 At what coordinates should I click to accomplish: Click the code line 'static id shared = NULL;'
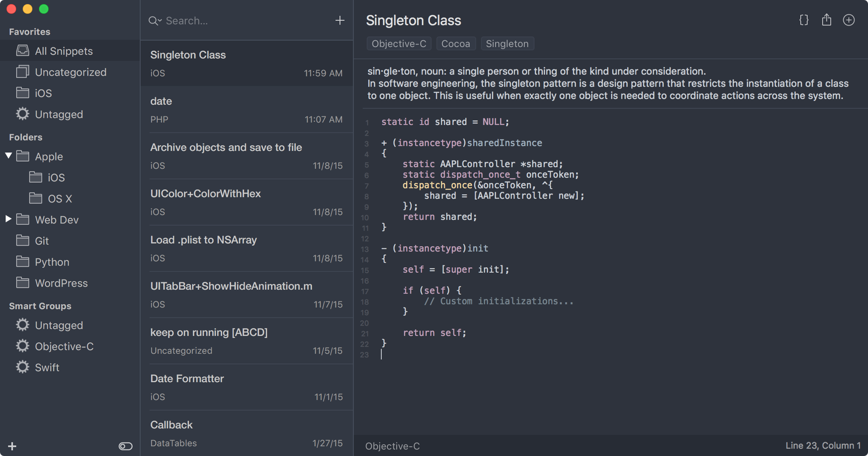click(445, 122)
